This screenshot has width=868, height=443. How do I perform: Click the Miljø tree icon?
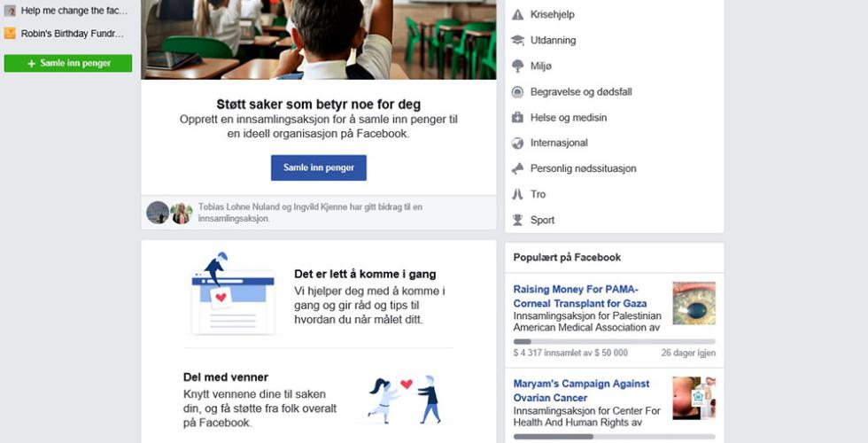(517, 66)
